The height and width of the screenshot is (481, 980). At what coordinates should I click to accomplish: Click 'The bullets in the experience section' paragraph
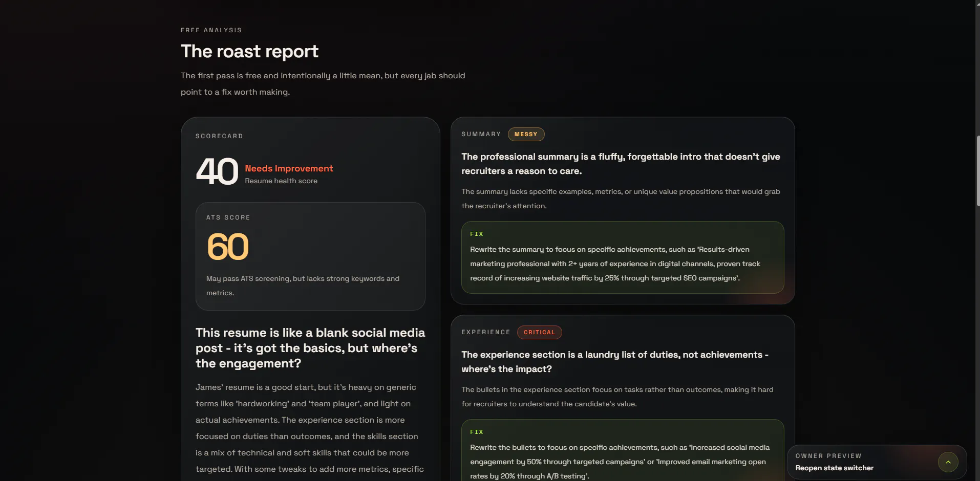point(617,397)
